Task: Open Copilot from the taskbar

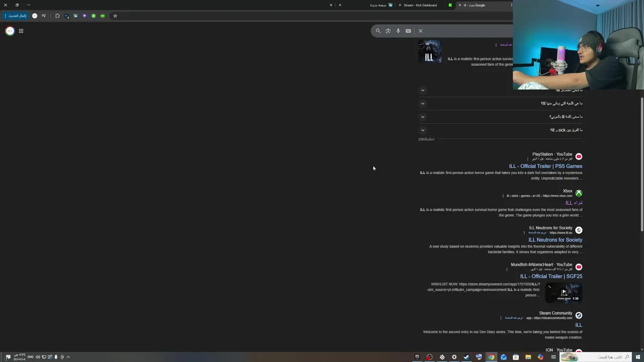Action: [x=540, y=357]
